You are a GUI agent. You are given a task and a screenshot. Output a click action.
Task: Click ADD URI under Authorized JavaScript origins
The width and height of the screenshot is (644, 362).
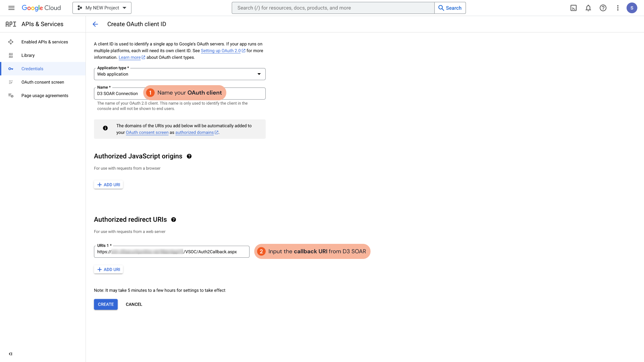(108, 184)
